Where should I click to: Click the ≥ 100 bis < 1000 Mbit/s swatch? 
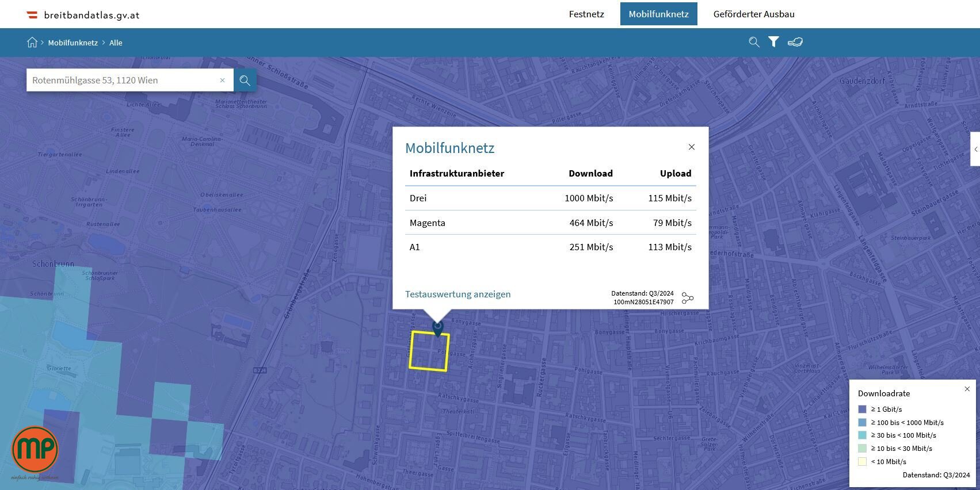862,422
